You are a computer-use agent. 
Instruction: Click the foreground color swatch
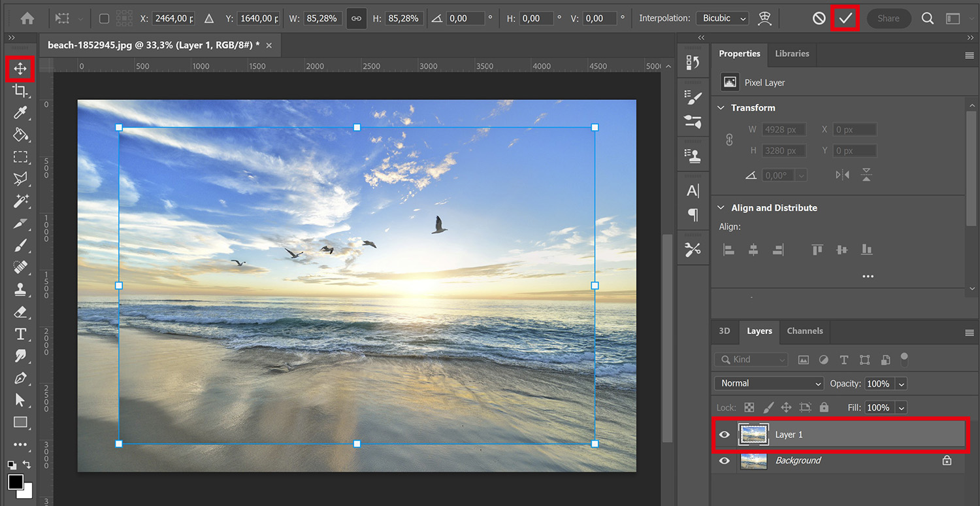14,481
